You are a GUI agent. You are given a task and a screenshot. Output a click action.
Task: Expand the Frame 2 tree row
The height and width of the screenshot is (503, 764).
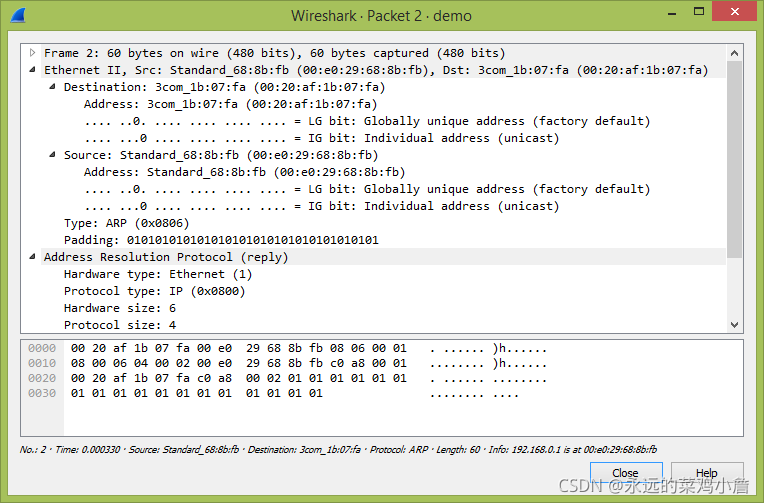[x=32, y=53]
